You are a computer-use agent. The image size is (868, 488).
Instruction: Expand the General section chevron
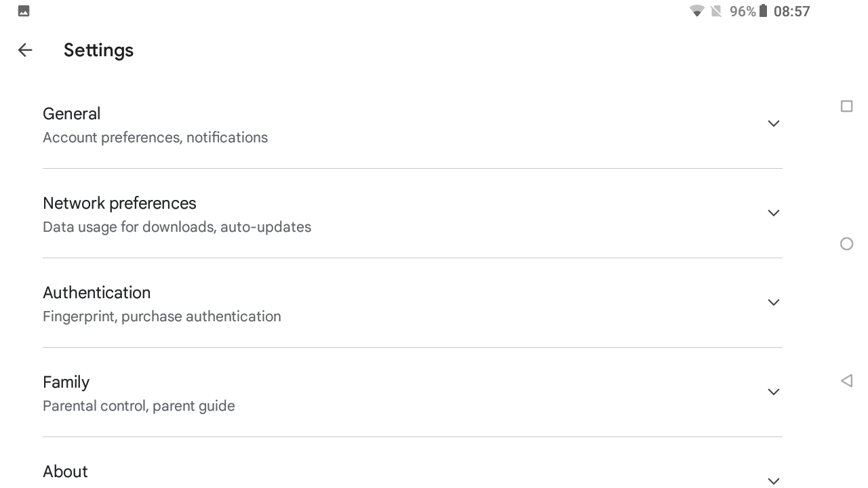coord(773,123)
